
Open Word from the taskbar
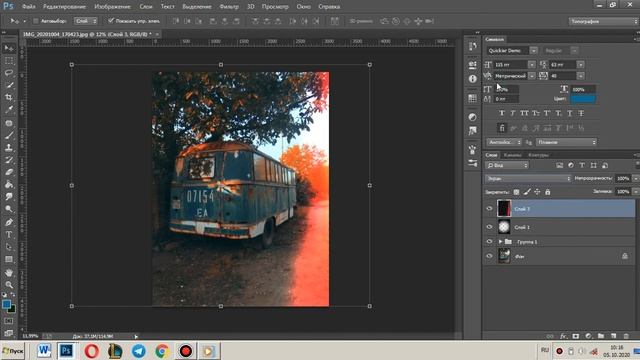point(44,351)
